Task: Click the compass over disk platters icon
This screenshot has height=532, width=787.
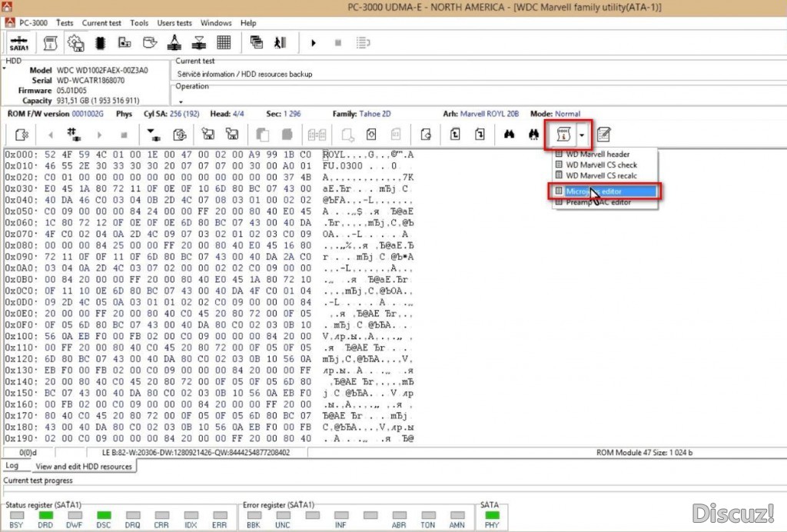Action: point(174,42)
